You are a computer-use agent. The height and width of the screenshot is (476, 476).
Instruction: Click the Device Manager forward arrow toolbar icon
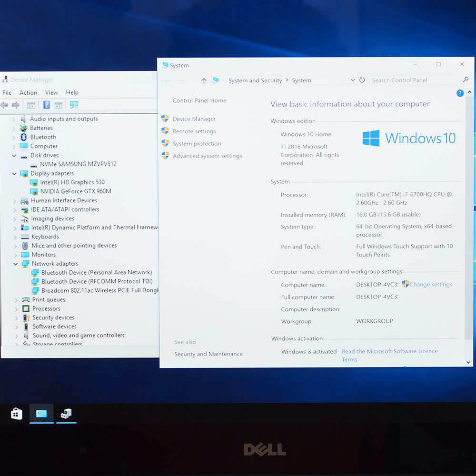tap(16, 105)
